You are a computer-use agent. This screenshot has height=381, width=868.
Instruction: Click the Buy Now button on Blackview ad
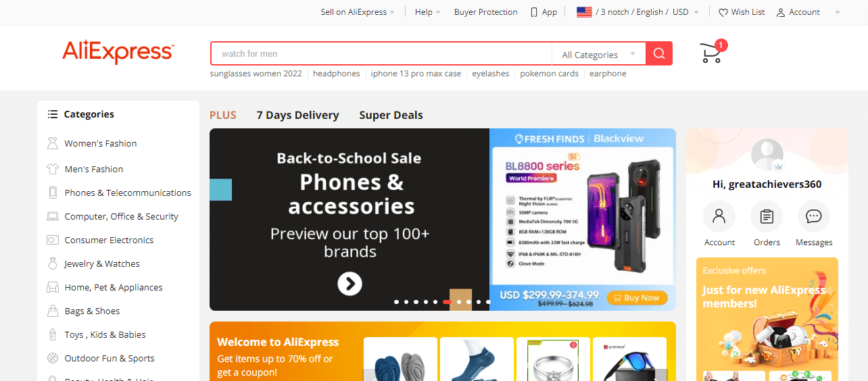pyautogui.click(x=637, y=297)
